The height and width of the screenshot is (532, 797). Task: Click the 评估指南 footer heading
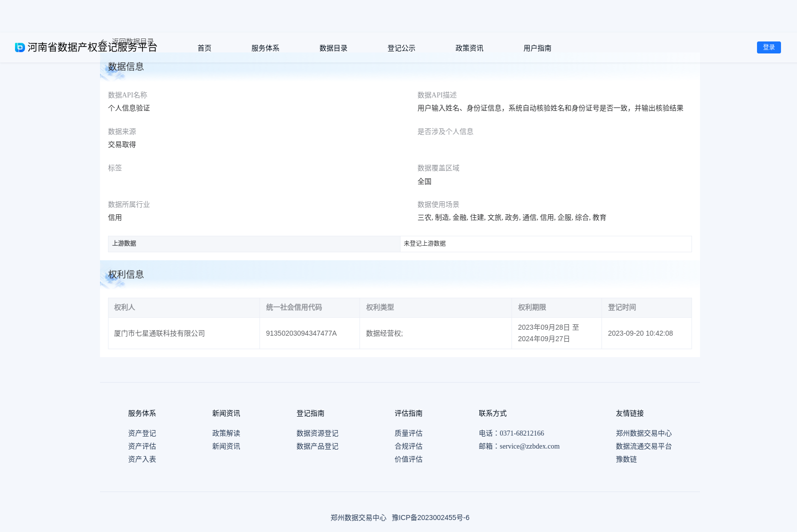[408, 413]
